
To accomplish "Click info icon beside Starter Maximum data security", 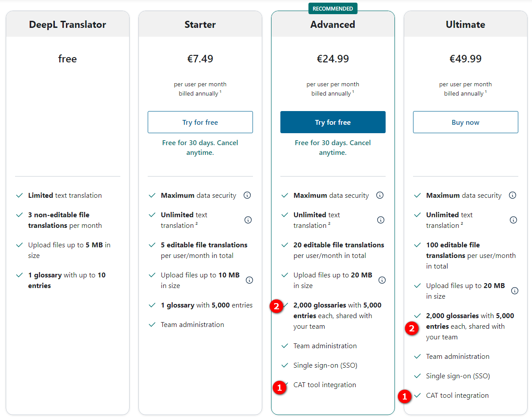I will [247, 195].
